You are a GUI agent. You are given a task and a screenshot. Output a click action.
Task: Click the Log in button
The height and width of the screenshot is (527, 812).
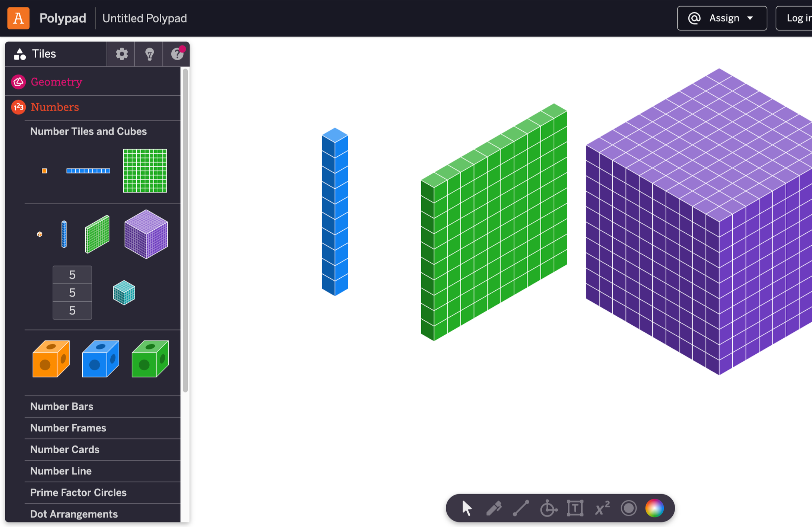click(794, 18)
